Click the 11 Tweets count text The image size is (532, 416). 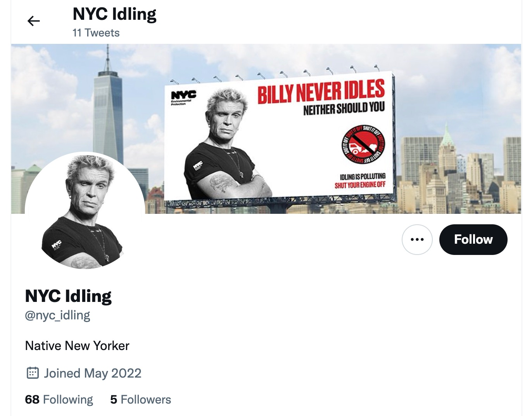96,33
